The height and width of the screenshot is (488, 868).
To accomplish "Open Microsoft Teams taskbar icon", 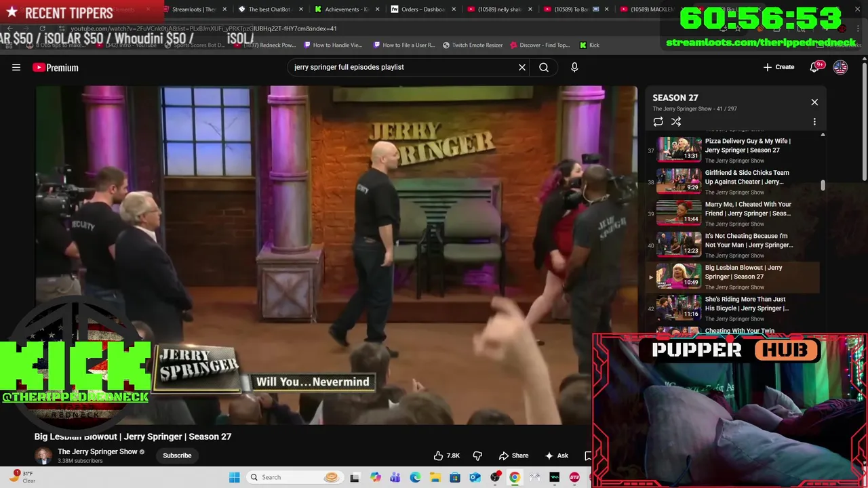I will (395, 477).
